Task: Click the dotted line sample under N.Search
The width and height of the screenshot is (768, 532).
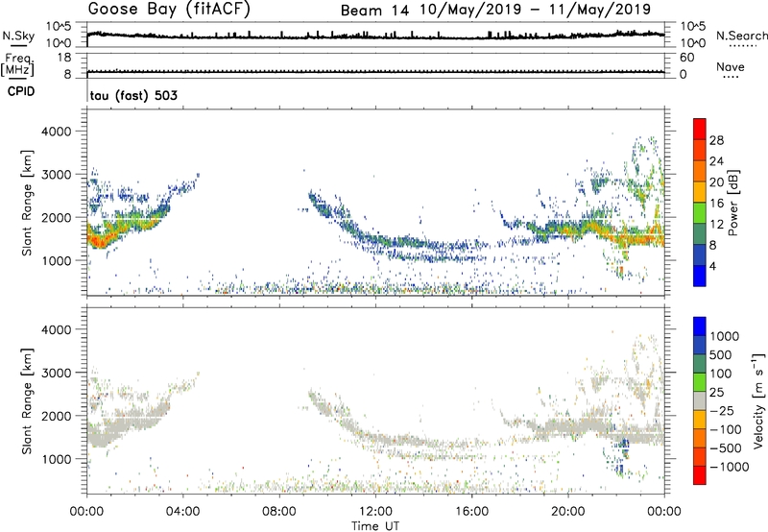Action: [x=742, y=46]
